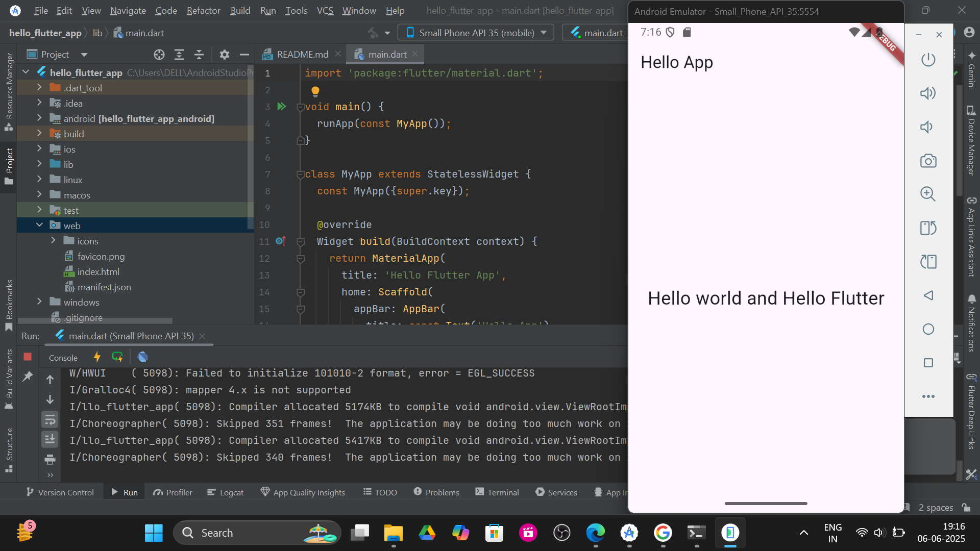Image resolution: width=980 pixels, height=551 pixels.
Task: Perform Flutter hot restart
Action: pyautogui.click(x=117, y=357)
